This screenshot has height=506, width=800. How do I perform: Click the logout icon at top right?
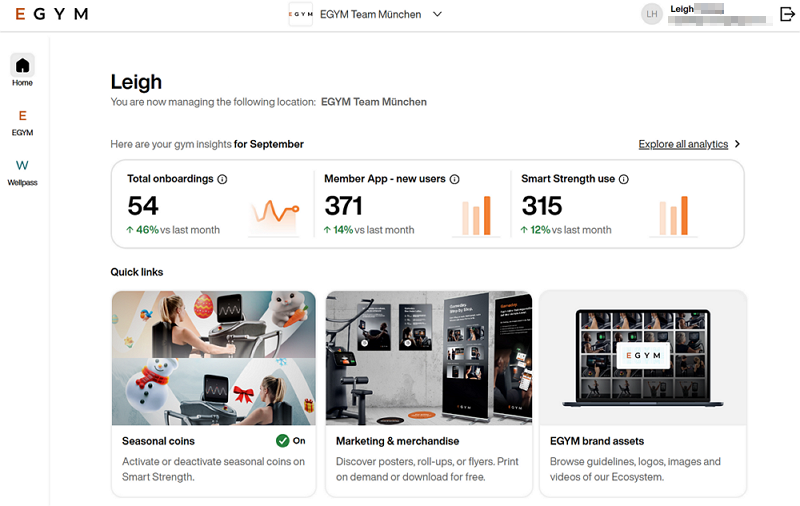coord(786,14)
